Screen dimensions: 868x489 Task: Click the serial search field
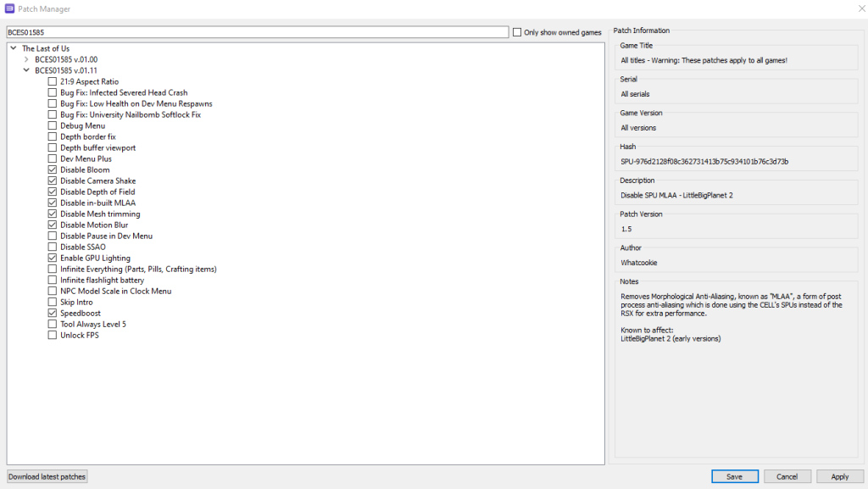[254, 32]
